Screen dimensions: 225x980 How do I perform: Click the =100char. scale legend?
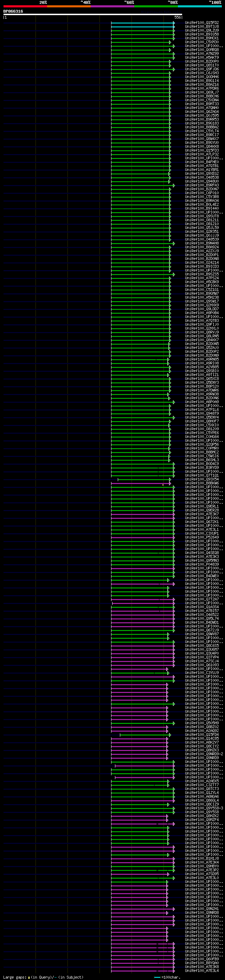pos(167,977)
